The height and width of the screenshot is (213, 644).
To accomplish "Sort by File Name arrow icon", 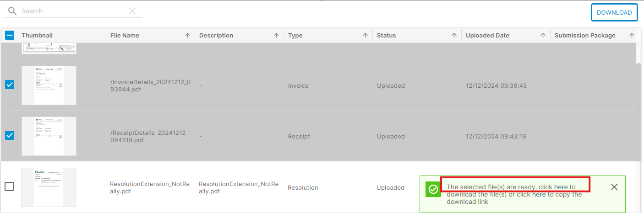I will 187,36.
